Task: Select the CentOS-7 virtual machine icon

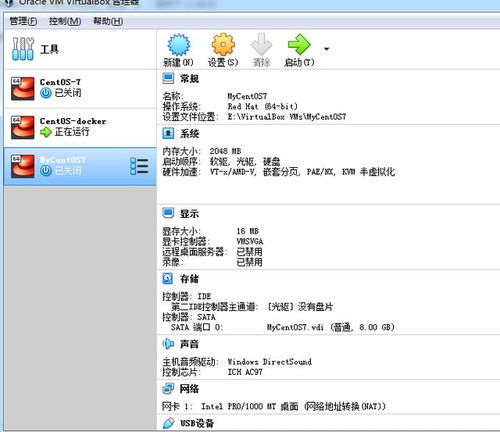Action: pos(23,88)
